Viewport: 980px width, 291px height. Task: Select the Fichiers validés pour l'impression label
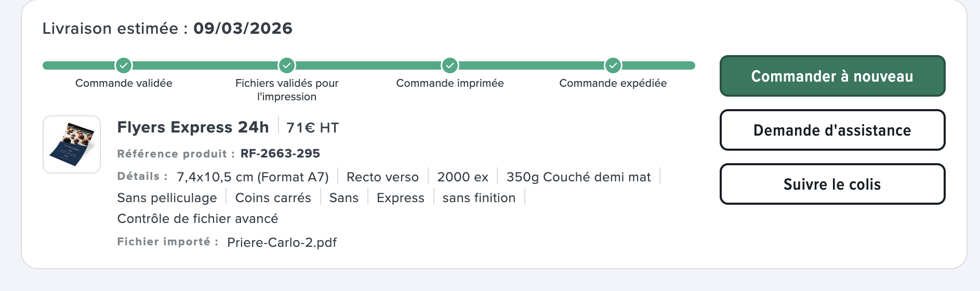tap(287, 90)
